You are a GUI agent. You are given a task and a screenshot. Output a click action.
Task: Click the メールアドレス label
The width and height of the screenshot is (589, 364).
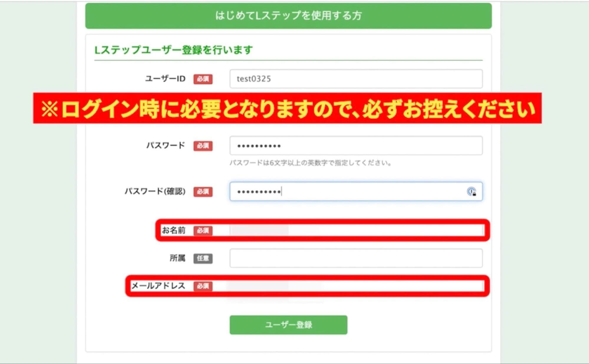click(x=158, y=286)
